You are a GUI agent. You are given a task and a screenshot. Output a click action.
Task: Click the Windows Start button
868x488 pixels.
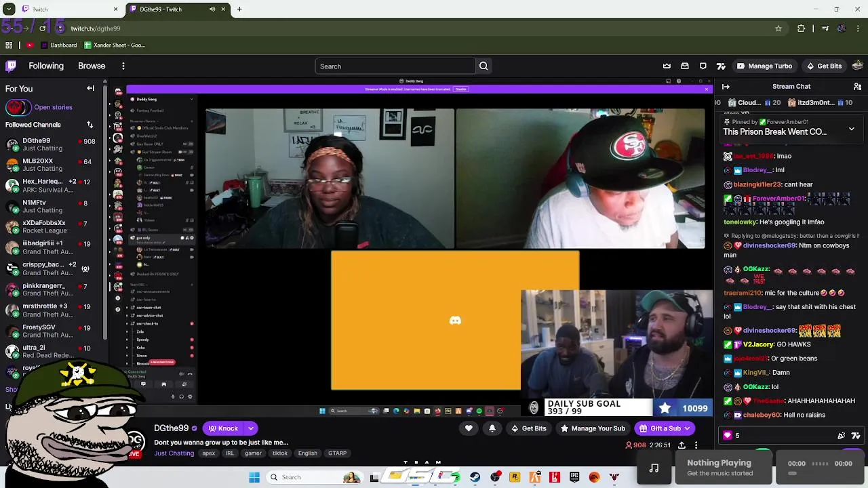click(x=254, y=477)
